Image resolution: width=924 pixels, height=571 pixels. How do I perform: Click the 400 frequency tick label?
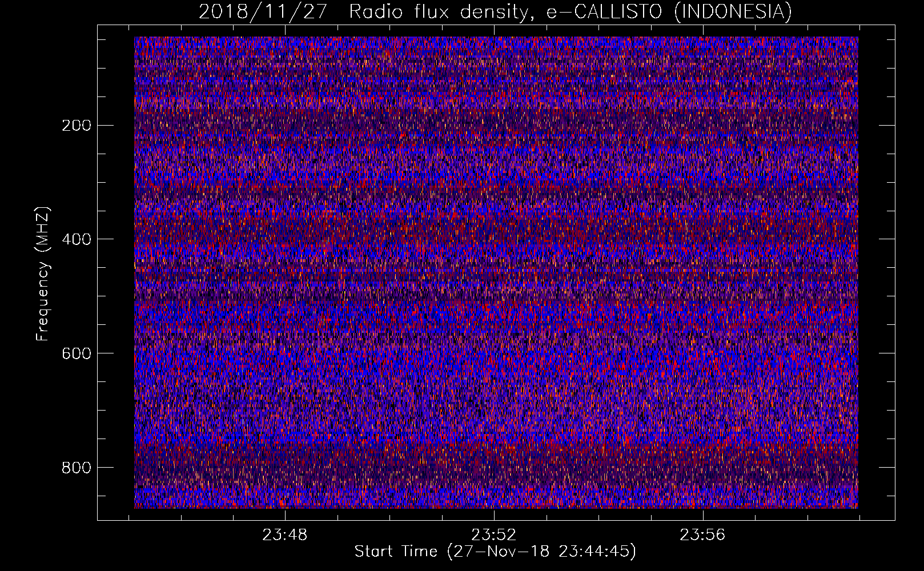tap(76, 239)
